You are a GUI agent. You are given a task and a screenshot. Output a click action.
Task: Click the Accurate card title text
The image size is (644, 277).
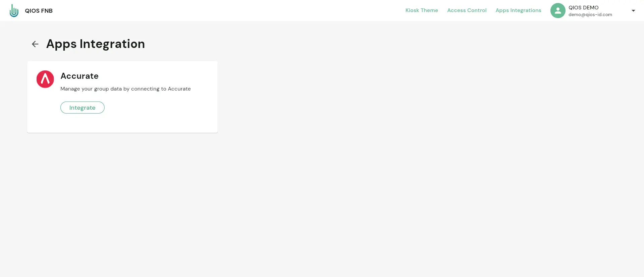click(79, 76)
